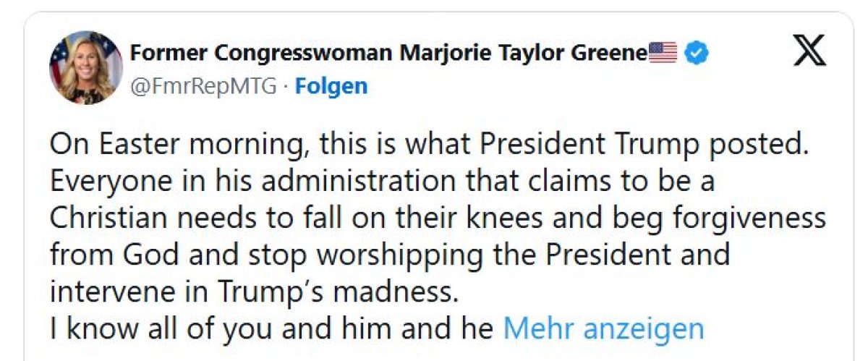Open the @FmrRepMTG handle link
Screen dimensions: 868x361
tap(204, 87)
